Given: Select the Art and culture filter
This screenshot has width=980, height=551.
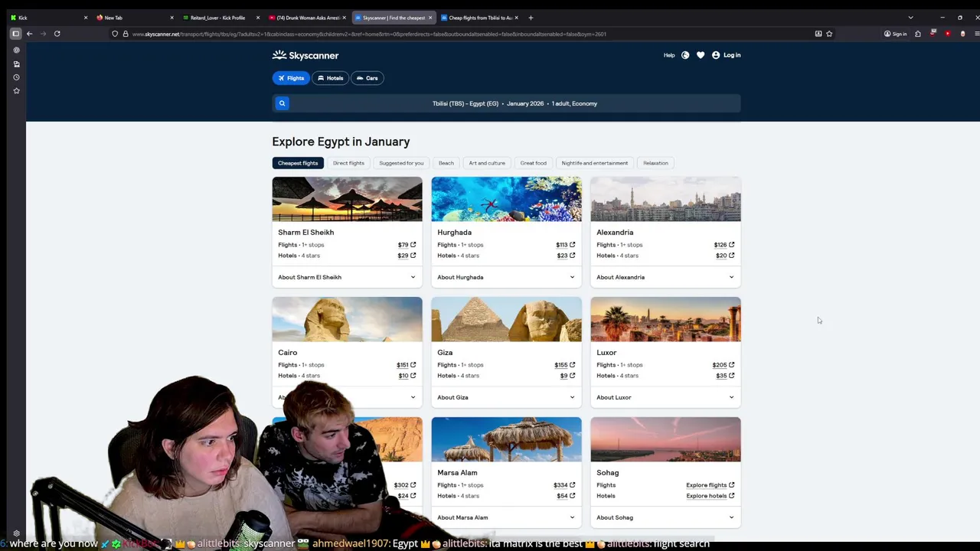Looking at the screenshot, I should click(487, 163).
